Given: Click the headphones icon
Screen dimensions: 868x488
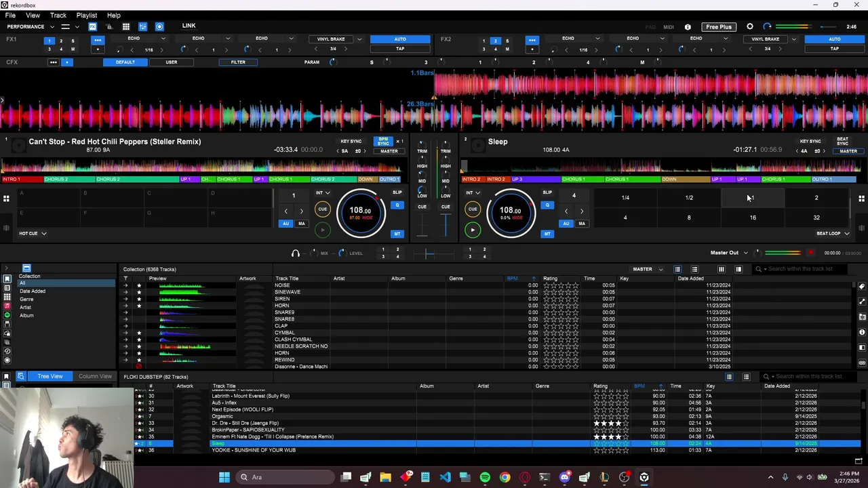Looking at the screenshot, I should [x=295, y=253].
